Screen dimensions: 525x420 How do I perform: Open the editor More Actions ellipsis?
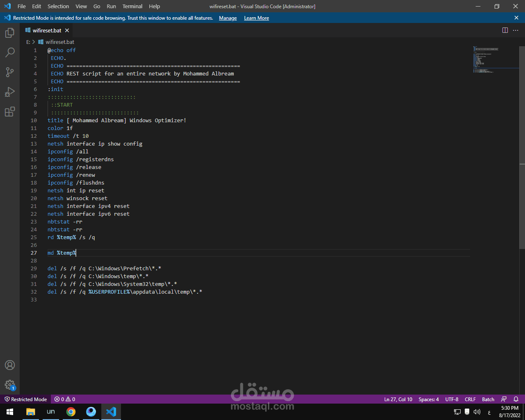click(x=516, y=30)
